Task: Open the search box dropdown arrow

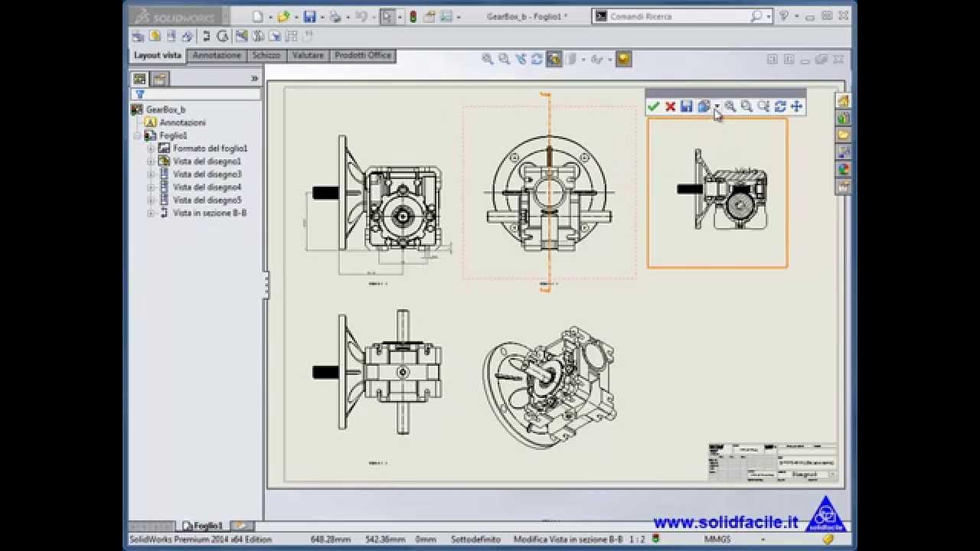Action: 769,16
